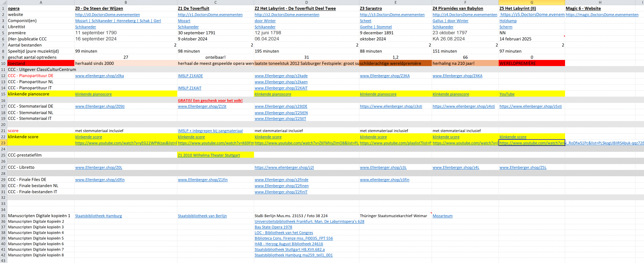
Task: Open the Staatsbibliotheek Hamburg link in row 35
Action: pyautogui.click(x=98, y=216)
